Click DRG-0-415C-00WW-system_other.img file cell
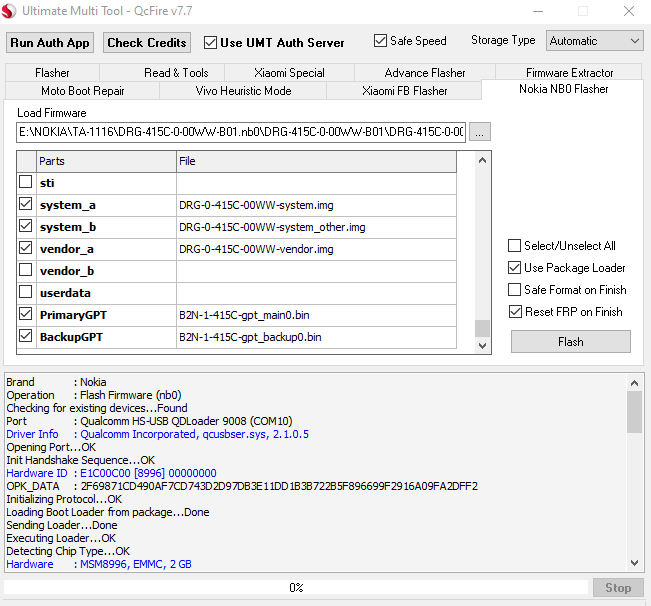 point(316,227)
